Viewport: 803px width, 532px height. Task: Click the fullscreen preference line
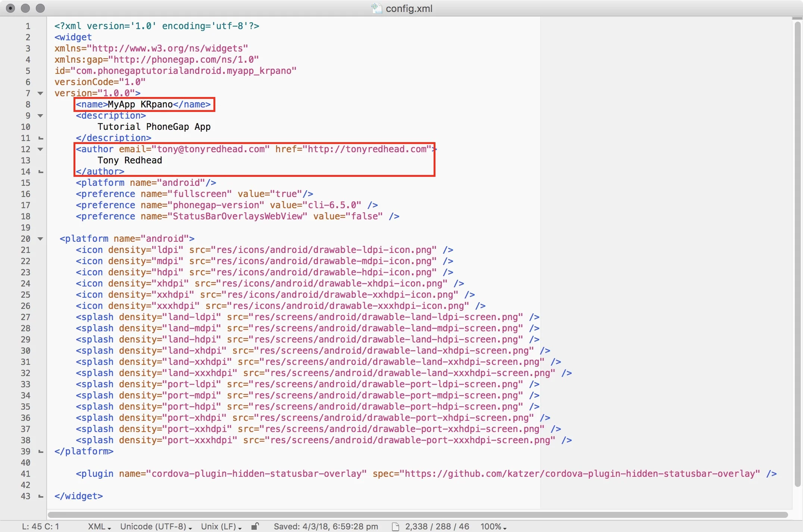[x=194, y=194]
